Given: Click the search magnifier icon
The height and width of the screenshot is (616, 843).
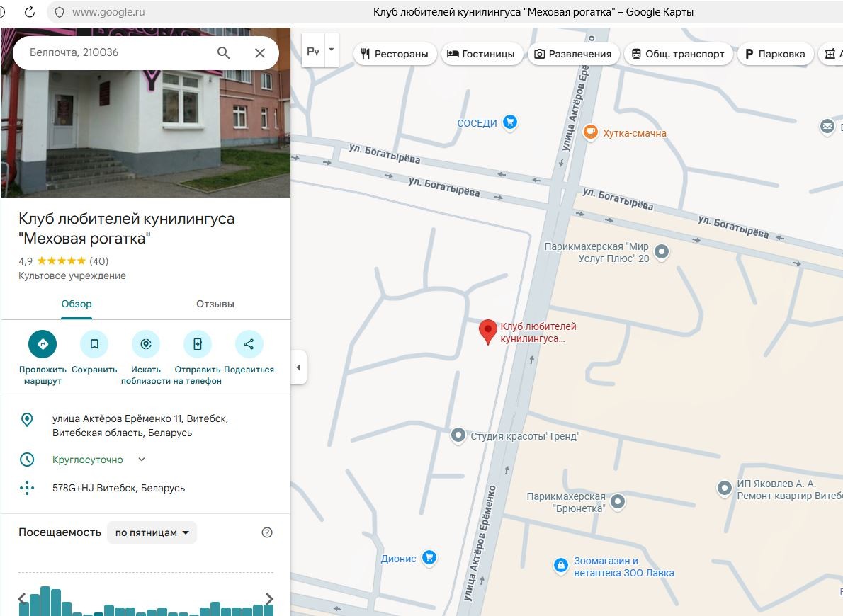Looking at the screenshot, I should (224, 52).
